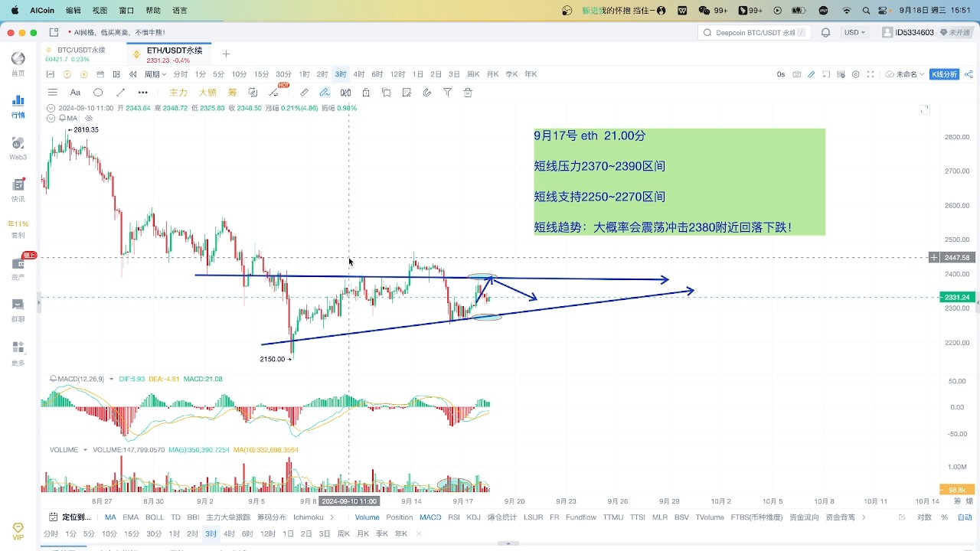980x551 pixels.
Task: Show more sub indicators arrow after 资金背离
Action: (864, 517)
